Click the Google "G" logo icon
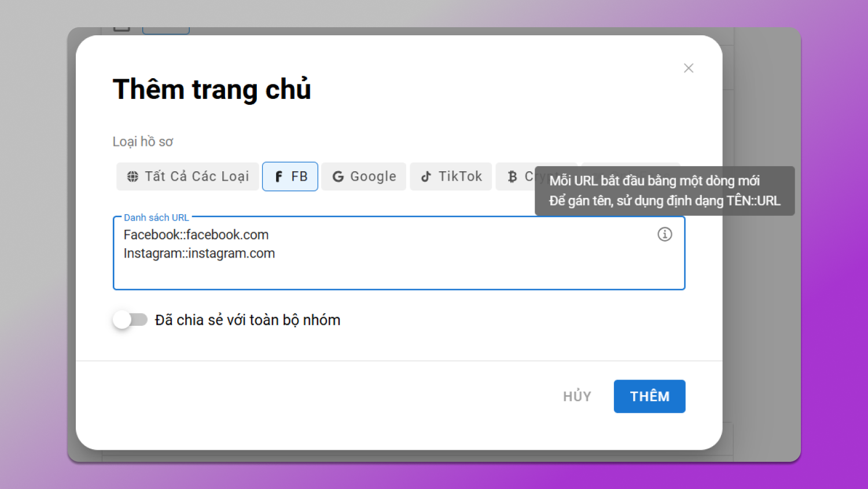The image size is (868, 489). [x=338, y=177]
